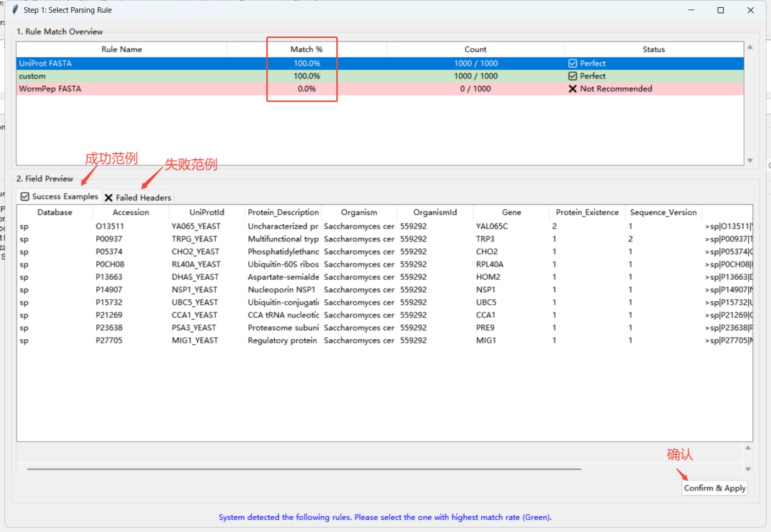Image resolution: width=771 pixels, height=532 pixels.
Task: Select the DHAS_YEAST entry
Action: coord(196,277)
